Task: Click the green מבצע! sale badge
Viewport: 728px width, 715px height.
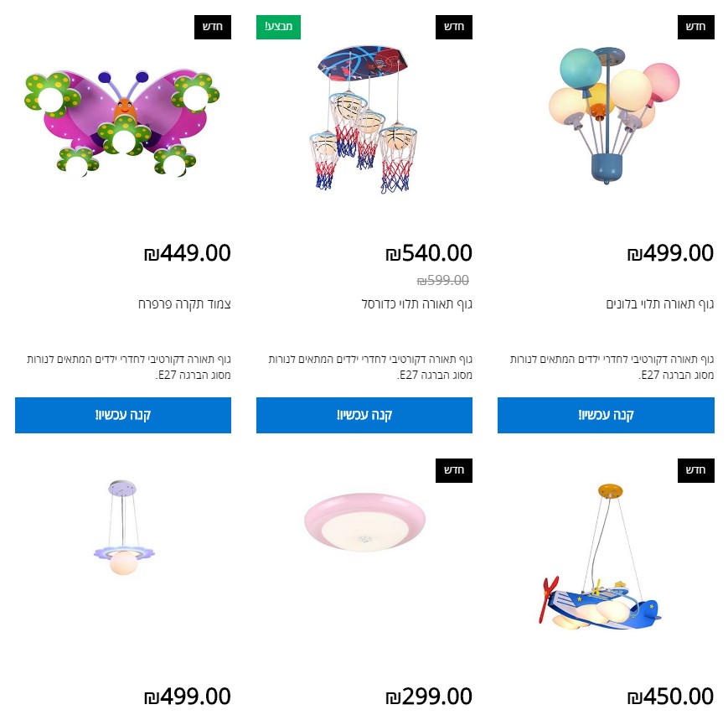Action: pyautogui.click(x=279, y=27)
